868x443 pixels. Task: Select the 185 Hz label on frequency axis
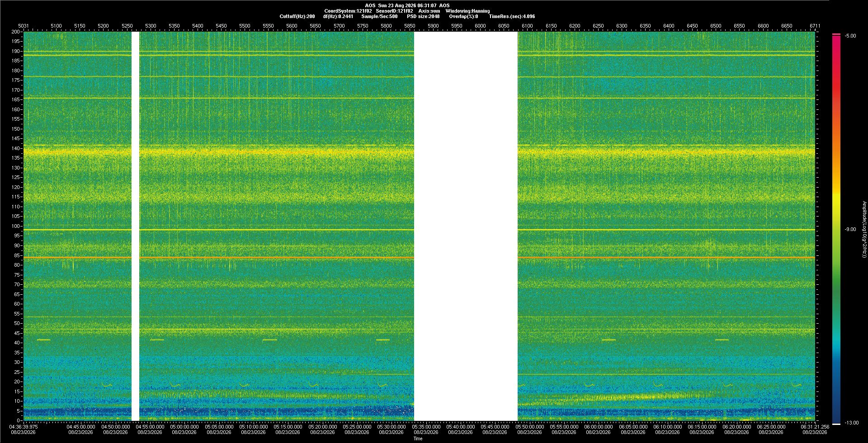click(16, 61)
